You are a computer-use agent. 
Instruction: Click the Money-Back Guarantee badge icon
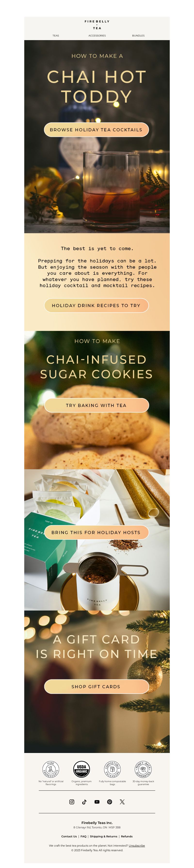click(x=143, y=769)
